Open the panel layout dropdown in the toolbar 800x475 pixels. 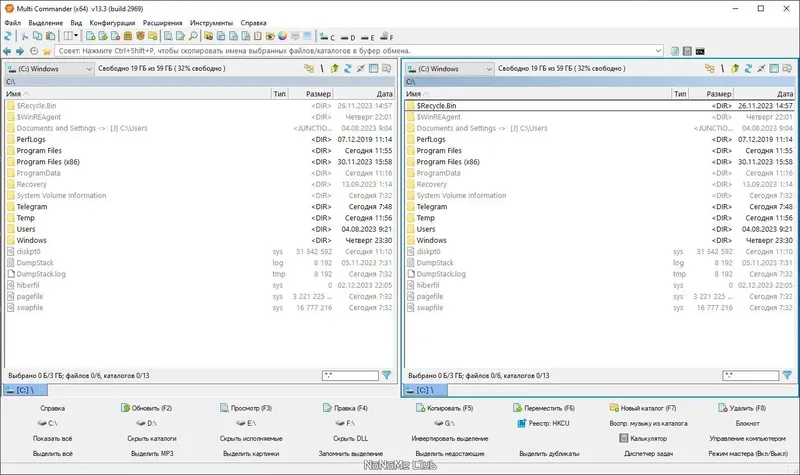coord(71,36)
